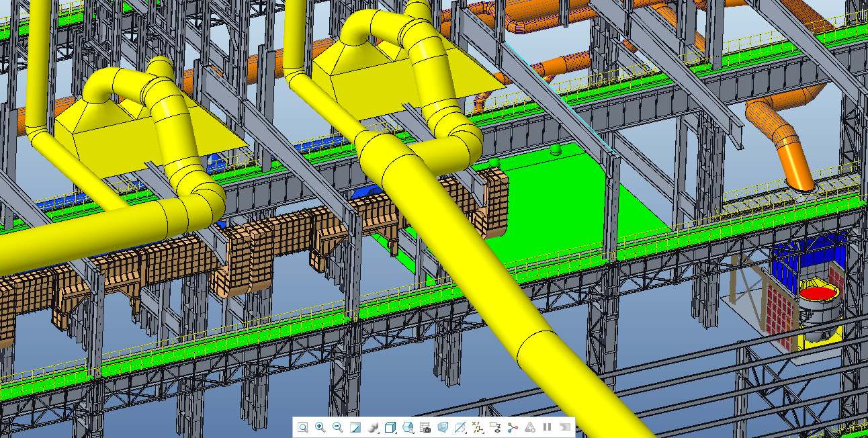Click the Repaint screen icon
Viewport: 868px width, 438px height.
(x=355, y=427)
